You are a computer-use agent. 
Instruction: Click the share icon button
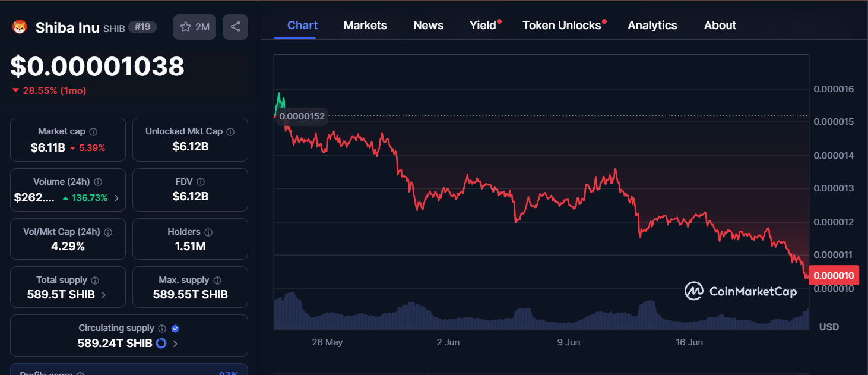pyautogui.click(x=235, y=27)
